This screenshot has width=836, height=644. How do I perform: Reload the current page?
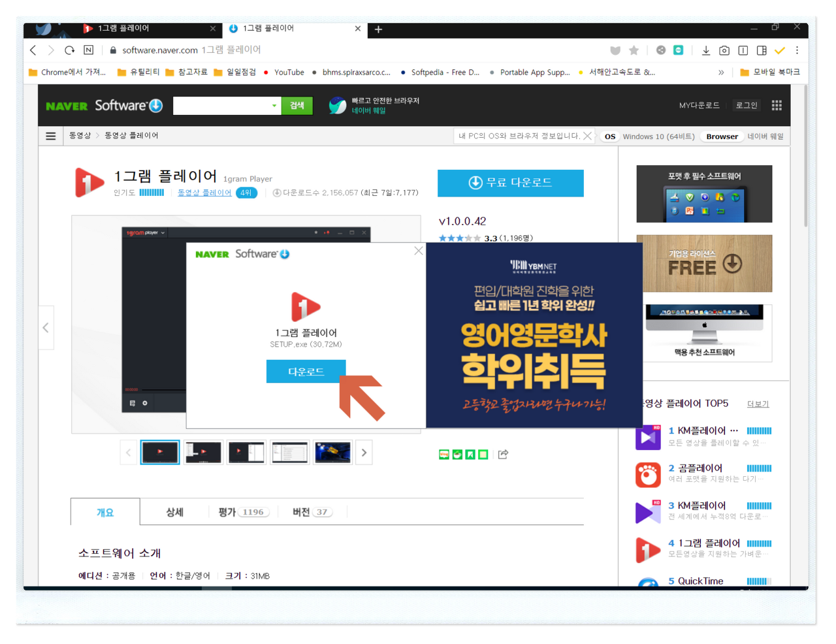click(69, 50)
